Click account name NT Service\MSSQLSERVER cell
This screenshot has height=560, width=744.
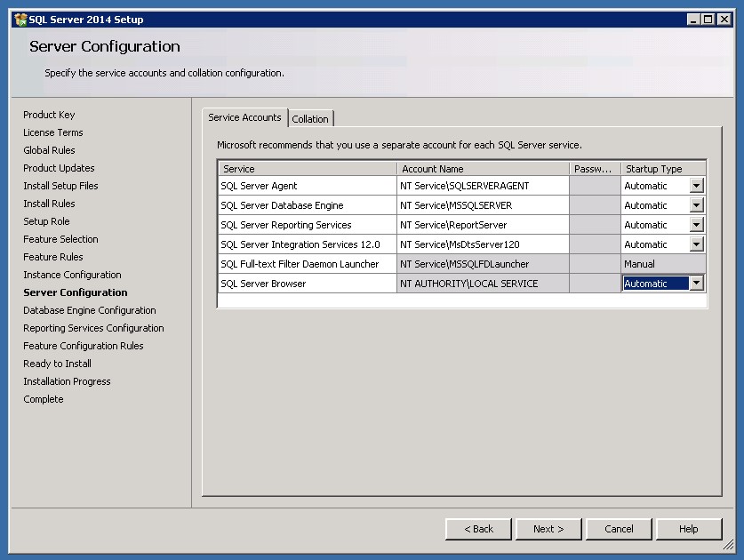click(x=483, y=205)
